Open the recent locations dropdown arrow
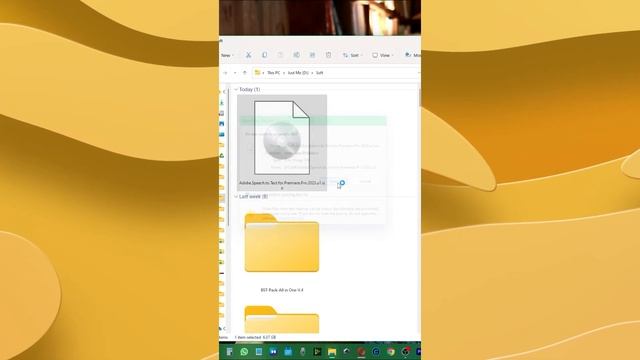The height and width of the screenshot is (360, 640). (235, 73)
